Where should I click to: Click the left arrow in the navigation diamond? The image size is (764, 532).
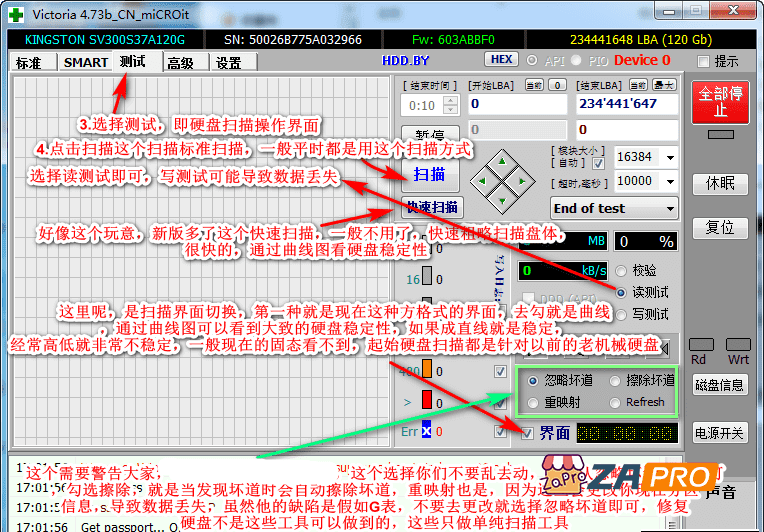pos(484,182)
